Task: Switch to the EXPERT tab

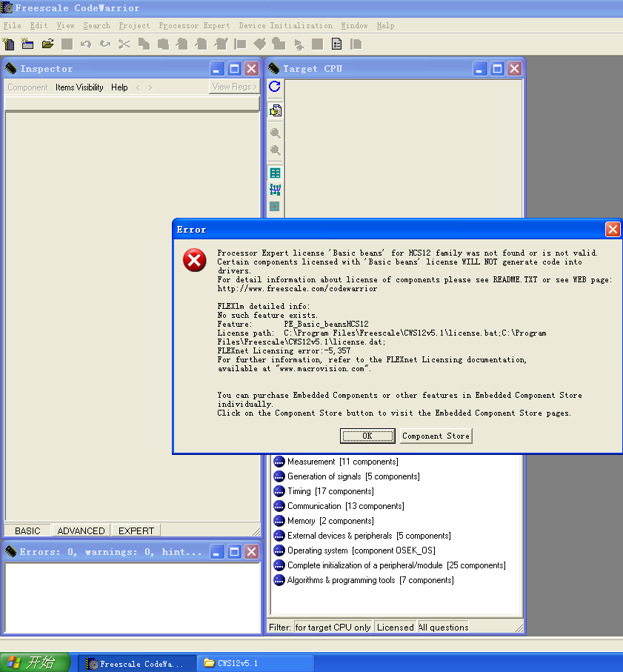Action: tap(136, 530)
